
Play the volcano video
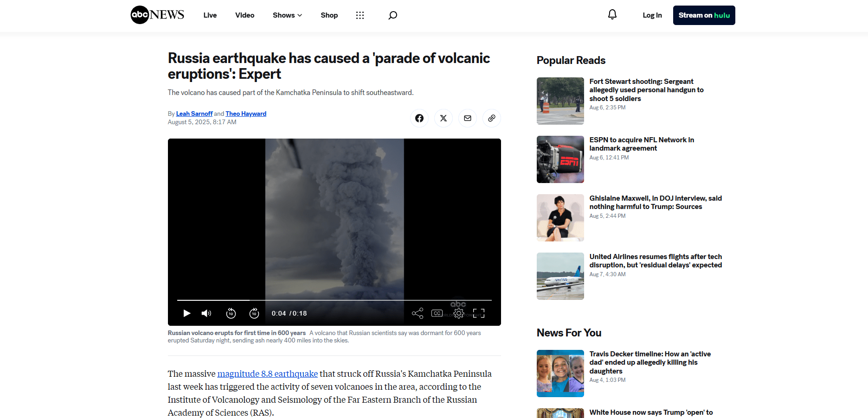pos(186,313)
